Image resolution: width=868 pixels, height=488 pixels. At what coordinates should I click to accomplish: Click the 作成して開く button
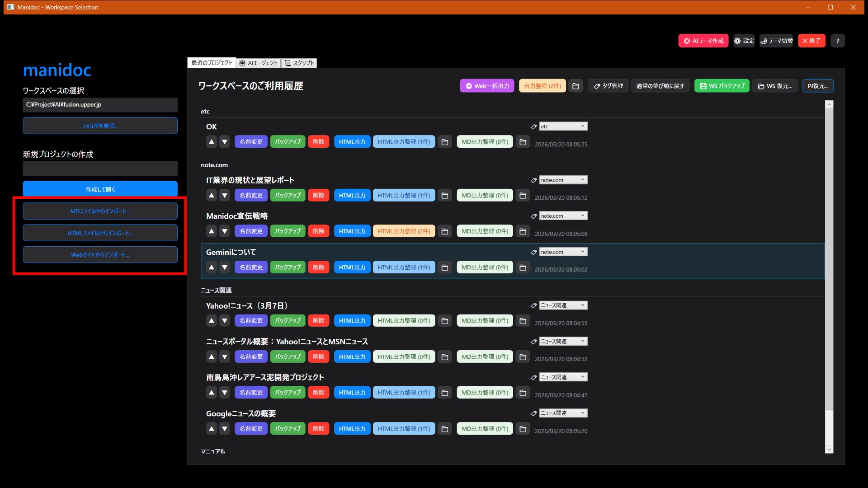click(100, 189)
